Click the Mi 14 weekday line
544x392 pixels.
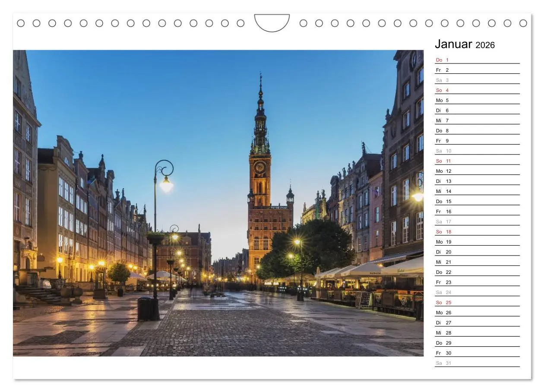pos(443,191)
